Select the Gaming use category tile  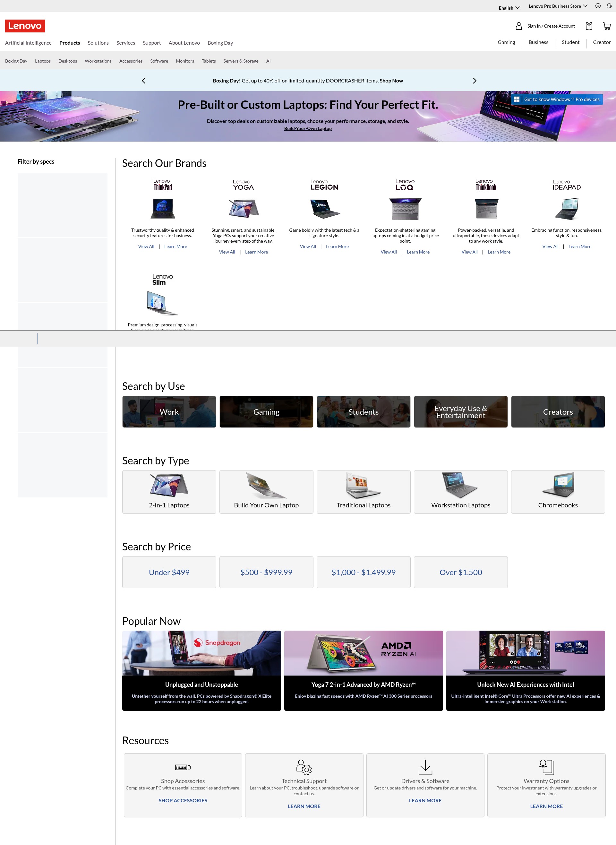point(266,412)
